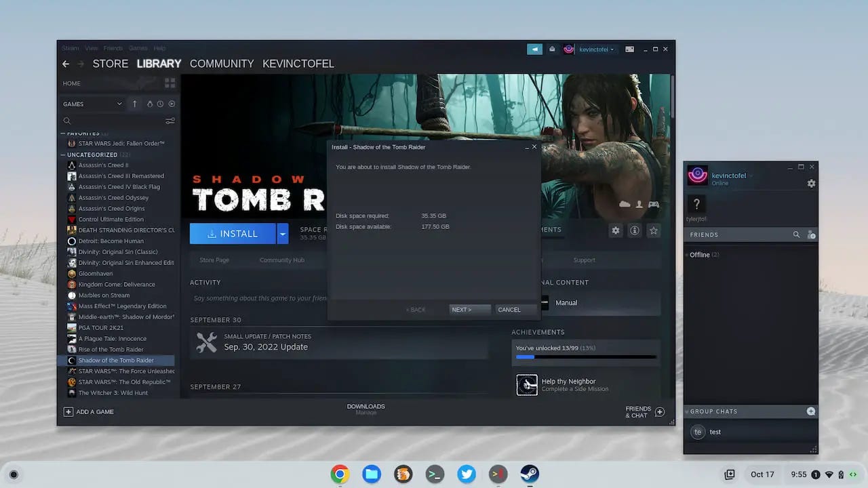Image resolution: width=868 pixels, height=488 pixels.
Task: Open the game settings gear icon
Action: (x=616, y=230)
